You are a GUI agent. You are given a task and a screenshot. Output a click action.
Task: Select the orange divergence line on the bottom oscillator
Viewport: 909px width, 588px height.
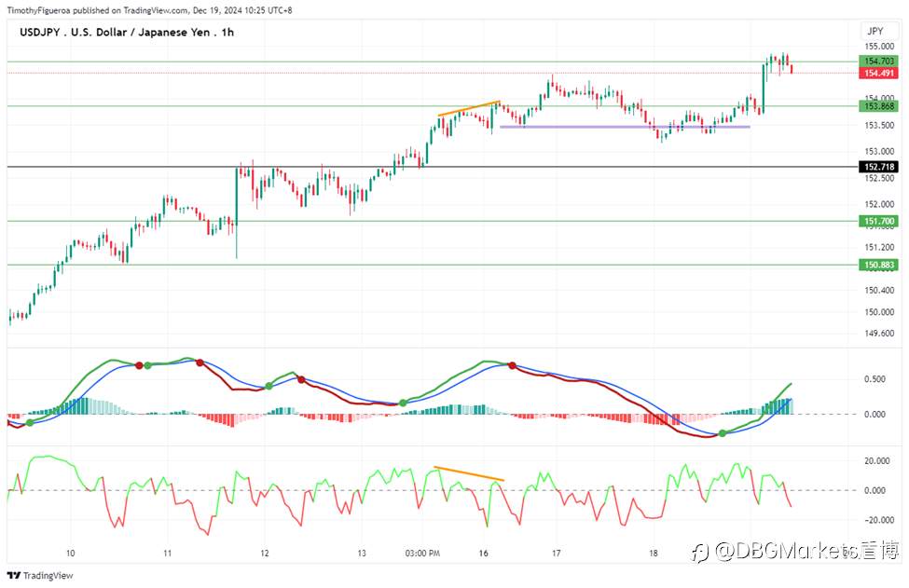tap(469, 473)
